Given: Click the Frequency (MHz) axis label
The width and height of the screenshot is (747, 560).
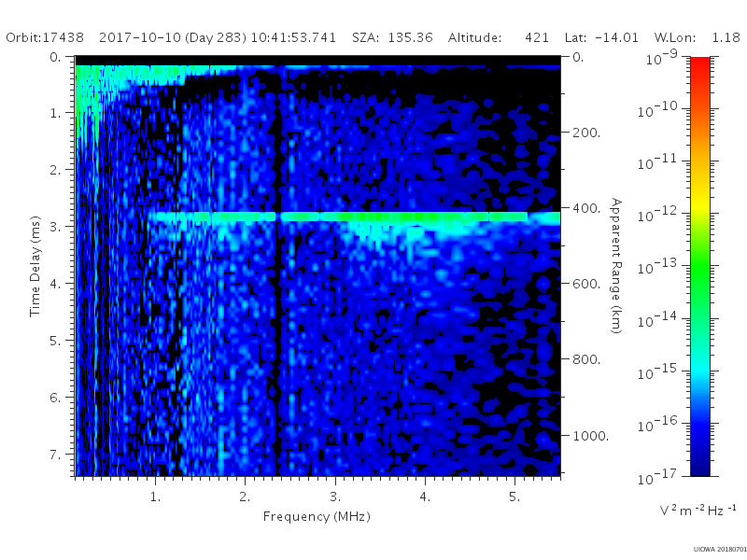Looking at the screenshot, I should [317, 517].
